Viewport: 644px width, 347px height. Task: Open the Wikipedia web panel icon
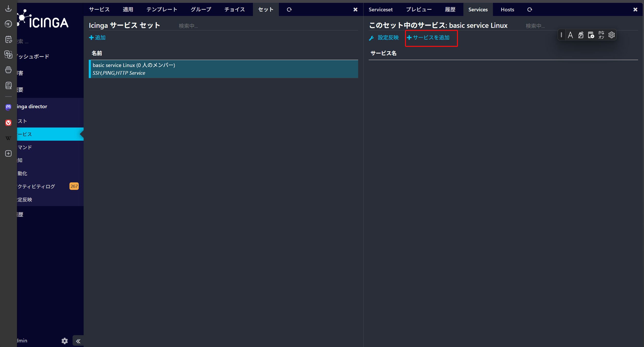[x=8, y=138]
